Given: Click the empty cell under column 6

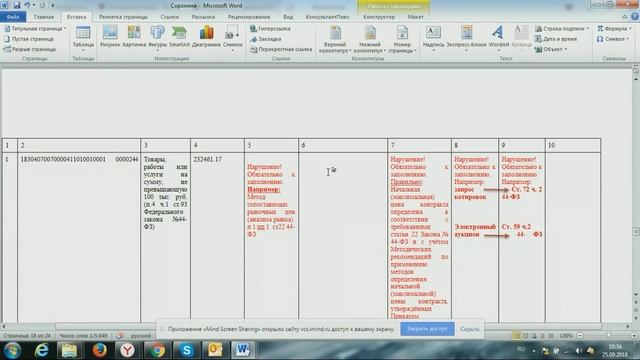Looking at the screenshot, I should pos(343,237).
